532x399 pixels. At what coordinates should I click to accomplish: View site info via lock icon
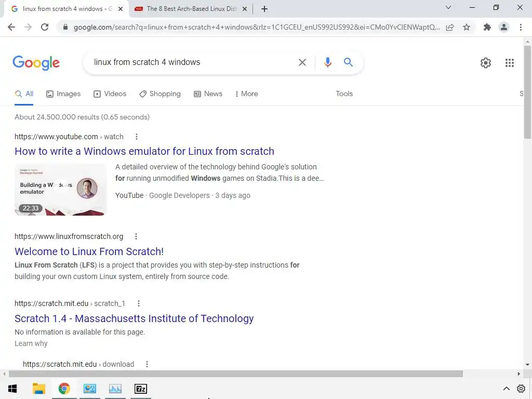coord(65,27)
